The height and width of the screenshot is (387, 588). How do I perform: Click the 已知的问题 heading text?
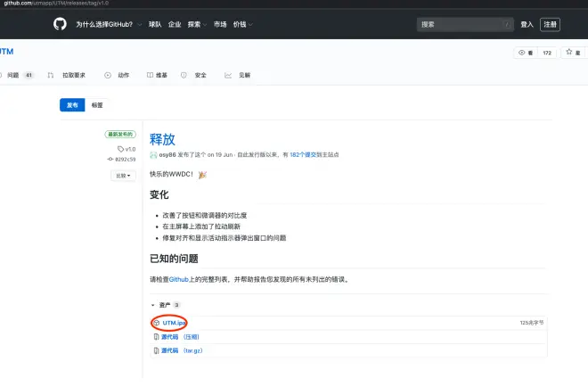[174, 259]
